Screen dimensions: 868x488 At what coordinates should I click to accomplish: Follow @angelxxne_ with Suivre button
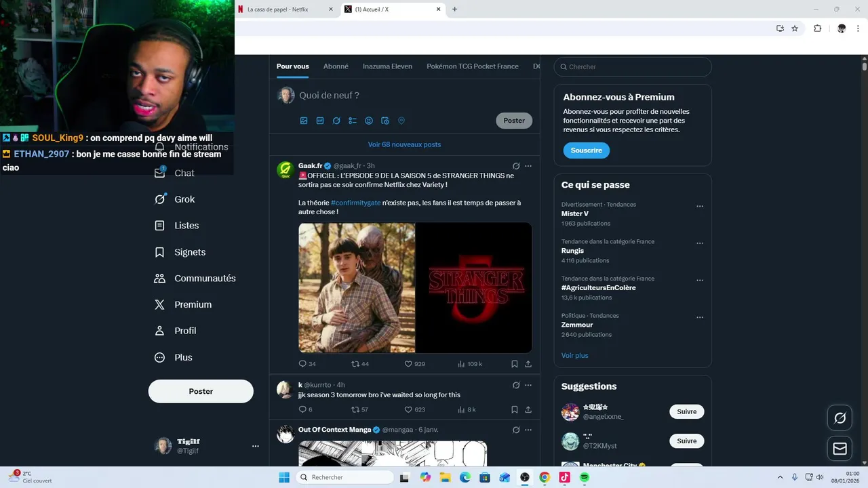[686, 411]
